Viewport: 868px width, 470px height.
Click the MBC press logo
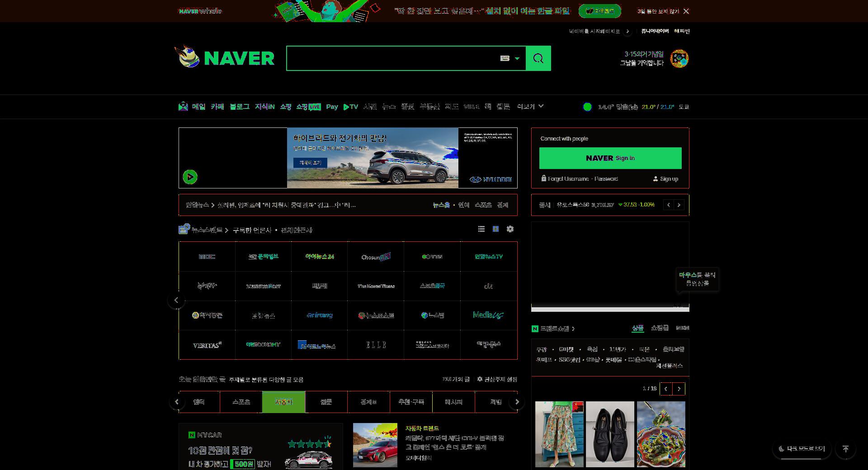(x=207, y=257)
